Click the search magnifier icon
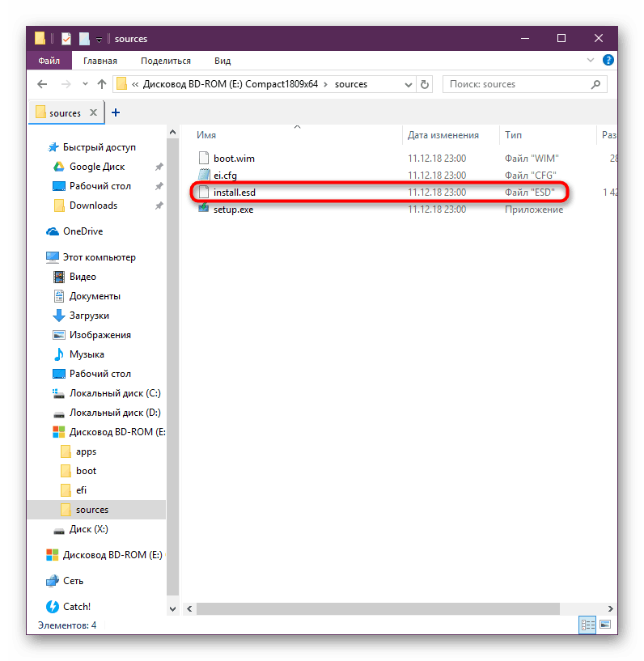The height and width of the screenshot is (661, 644). click(x=595, y=84)
